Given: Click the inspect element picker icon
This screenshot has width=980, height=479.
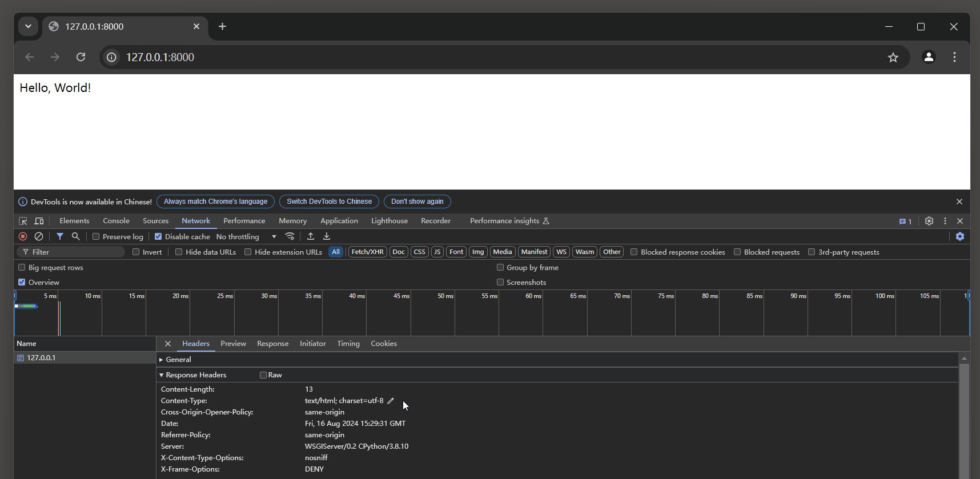Looking at the screenshot, I should tap(23, 221).
